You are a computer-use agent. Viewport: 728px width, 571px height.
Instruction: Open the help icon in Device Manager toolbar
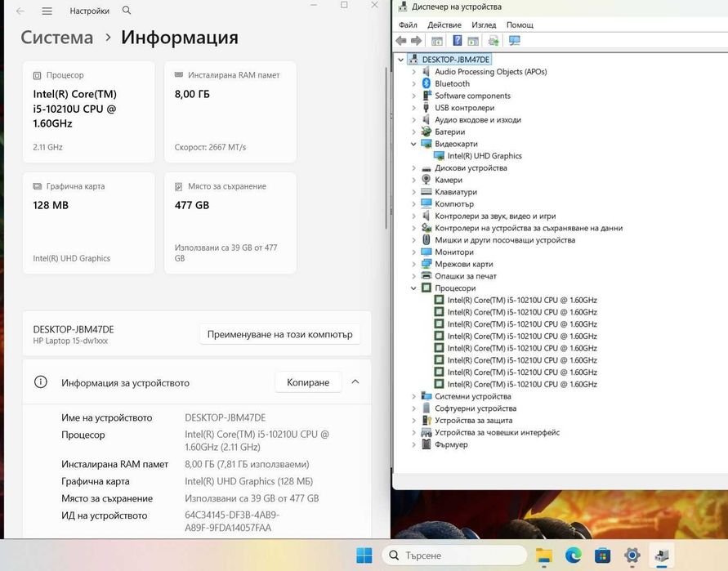(x=458, y=41)
